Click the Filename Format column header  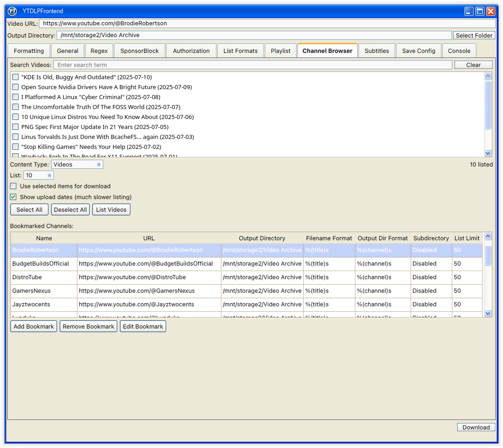pos(329,238)
